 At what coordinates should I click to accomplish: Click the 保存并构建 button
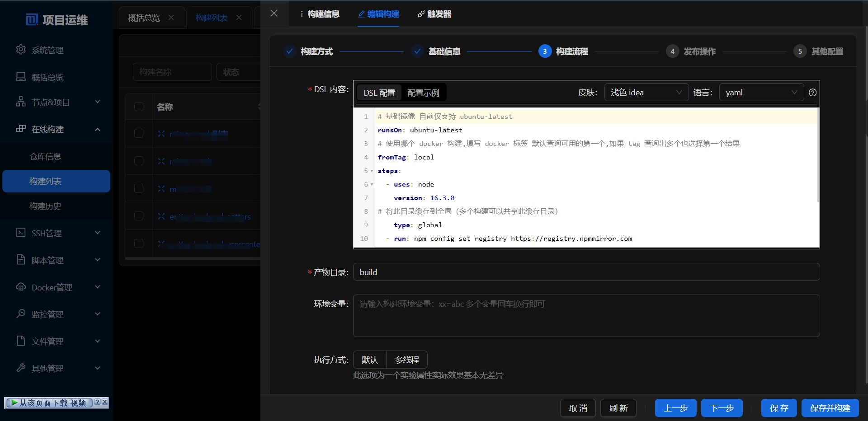(x=830, y=408)
